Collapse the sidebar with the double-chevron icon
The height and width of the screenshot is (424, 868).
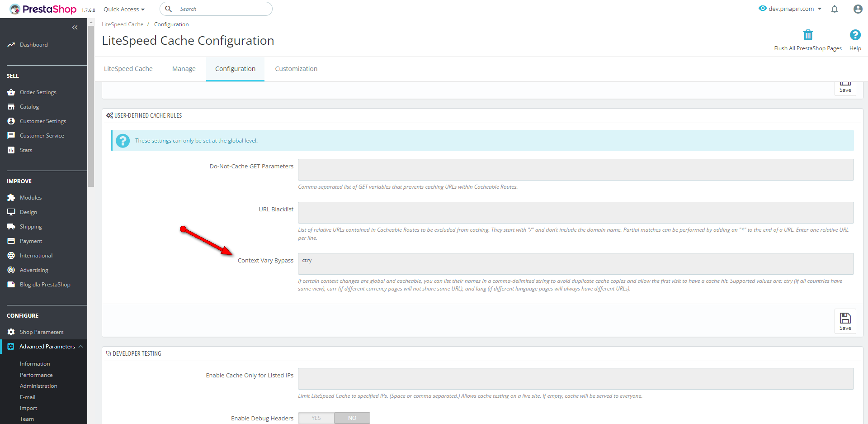pos(75,28)
